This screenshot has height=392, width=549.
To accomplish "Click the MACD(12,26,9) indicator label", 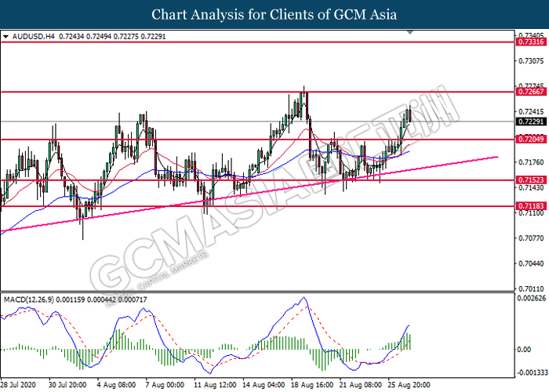I will 29,299.
